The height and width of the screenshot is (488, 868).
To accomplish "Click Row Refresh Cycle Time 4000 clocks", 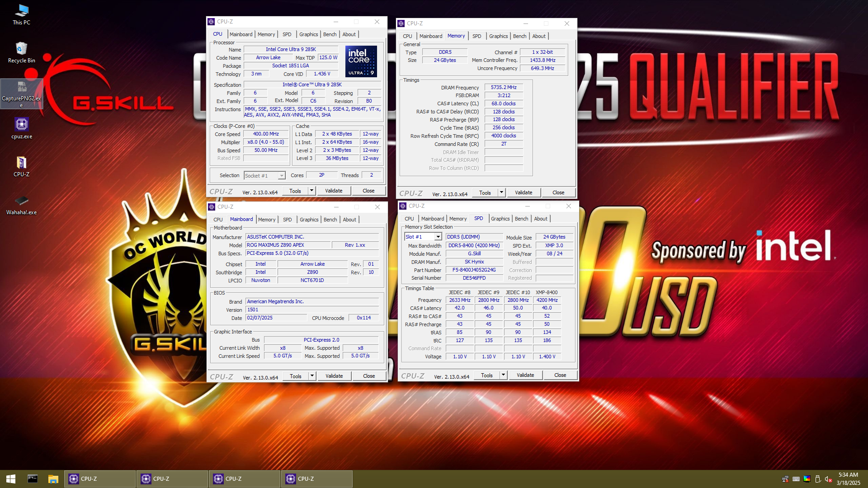I will (504, 136).
